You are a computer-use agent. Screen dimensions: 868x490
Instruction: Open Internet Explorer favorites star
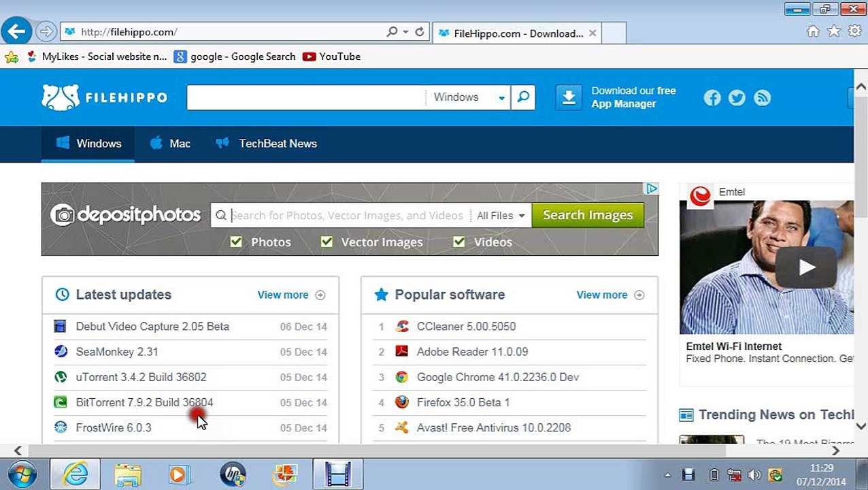pos(834,31)
